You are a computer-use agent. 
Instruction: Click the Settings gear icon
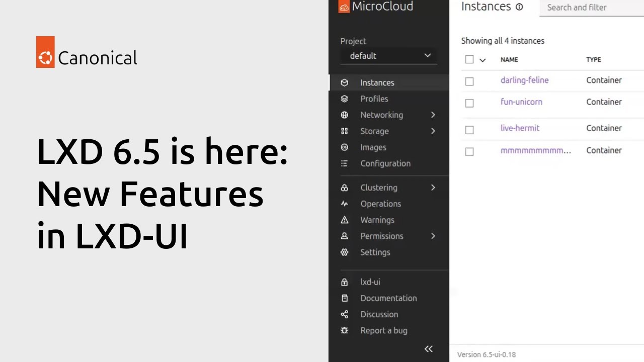344,252
